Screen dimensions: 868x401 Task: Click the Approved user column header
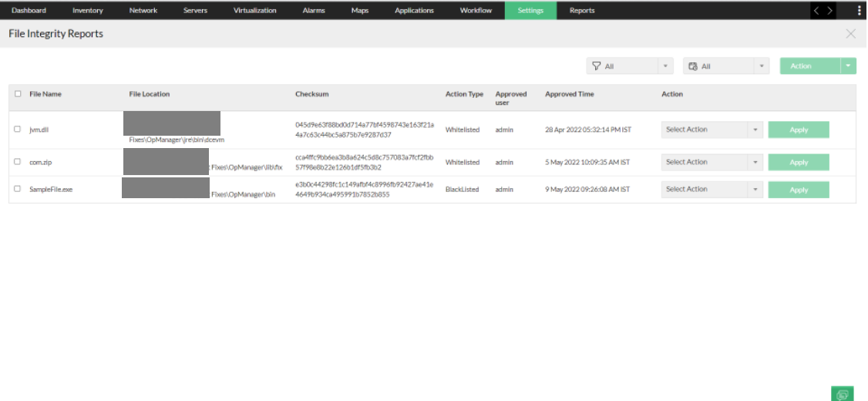point(511,98)
